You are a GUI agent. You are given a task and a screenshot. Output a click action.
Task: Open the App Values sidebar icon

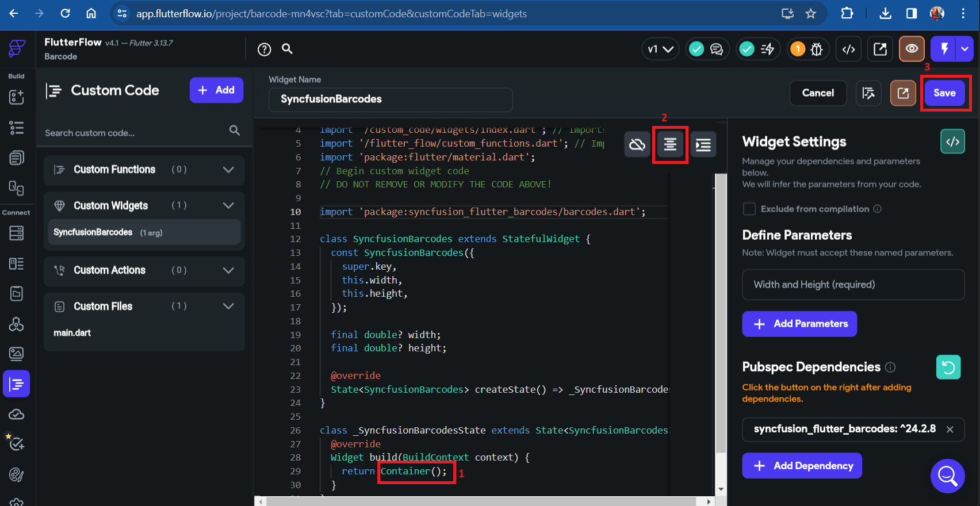17,294
